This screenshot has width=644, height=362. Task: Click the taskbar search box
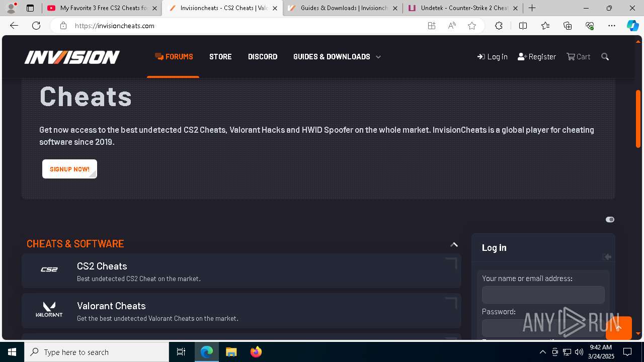pos(97,352)
